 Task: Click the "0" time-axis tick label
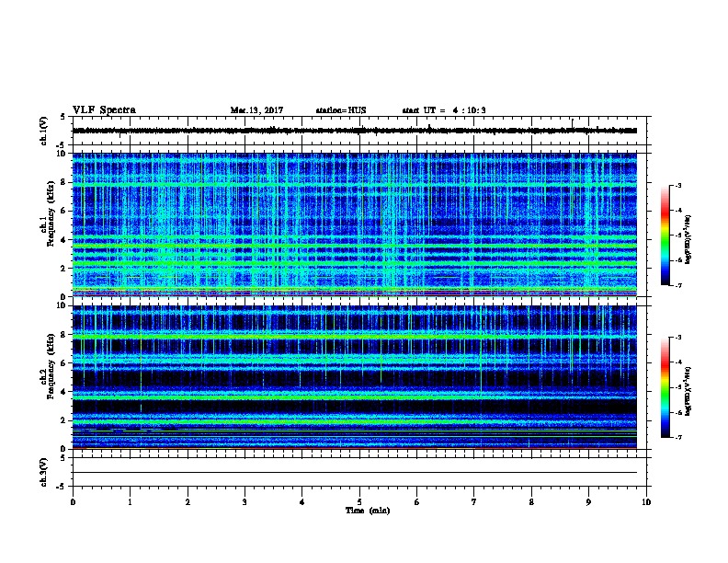pos(73,502)
